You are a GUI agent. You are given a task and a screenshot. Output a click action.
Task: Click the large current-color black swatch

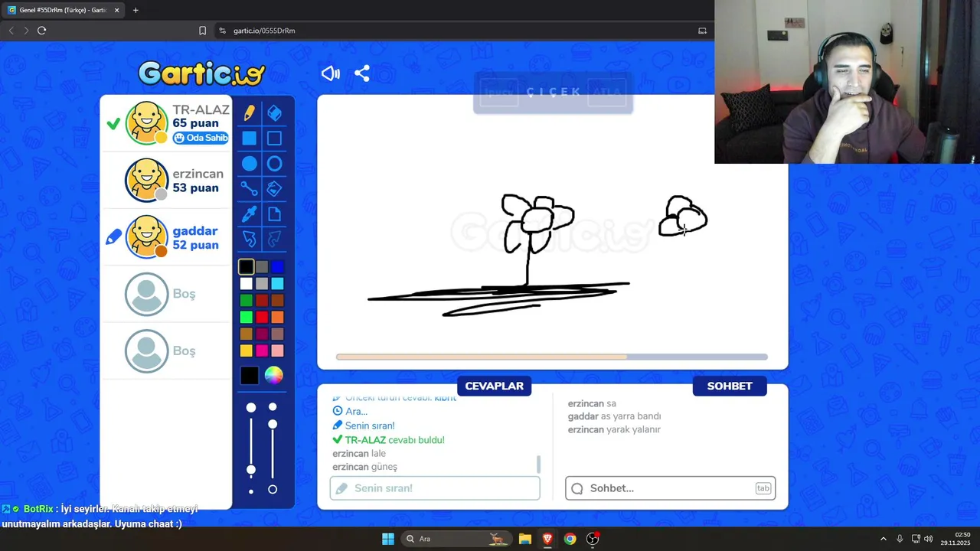coord(250,375)
